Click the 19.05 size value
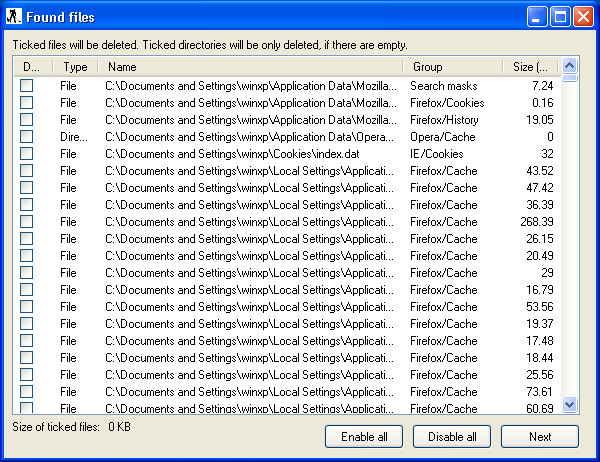This screenshot has width=600, height=462. [x=540, y=120]
